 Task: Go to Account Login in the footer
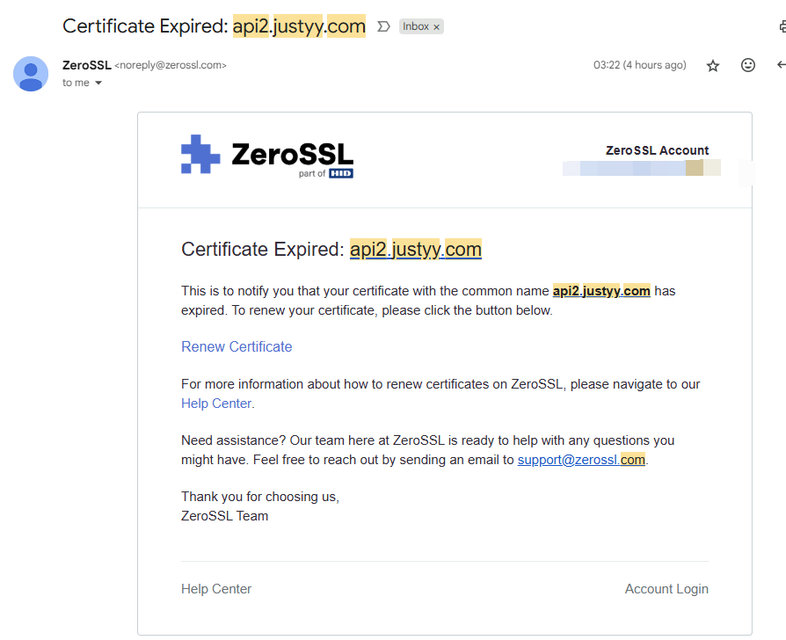[666, 589]
